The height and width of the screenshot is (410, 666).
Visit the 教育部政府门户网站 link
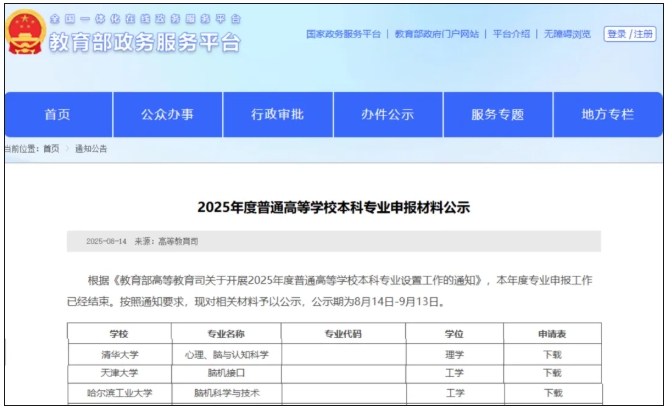tap(437, 34)
